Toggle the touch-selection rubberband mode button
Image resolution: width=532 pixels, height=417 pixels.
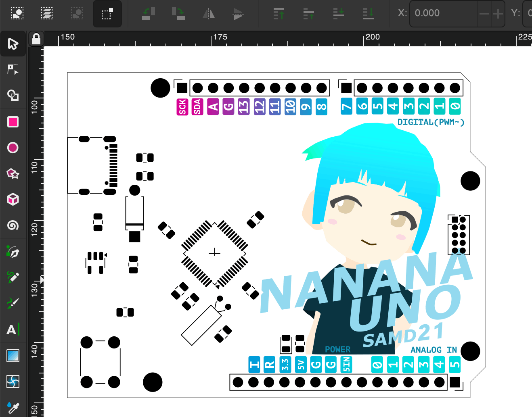(x=107, y=14)
